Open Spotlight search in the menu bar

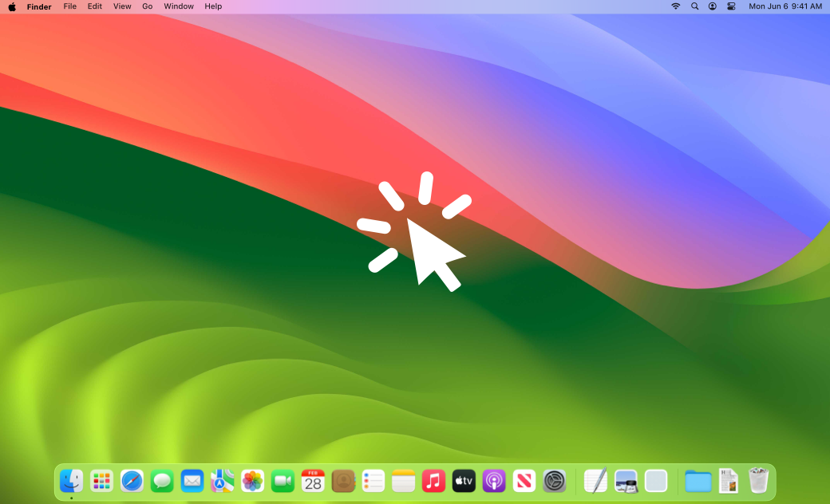tap(694, 6)
